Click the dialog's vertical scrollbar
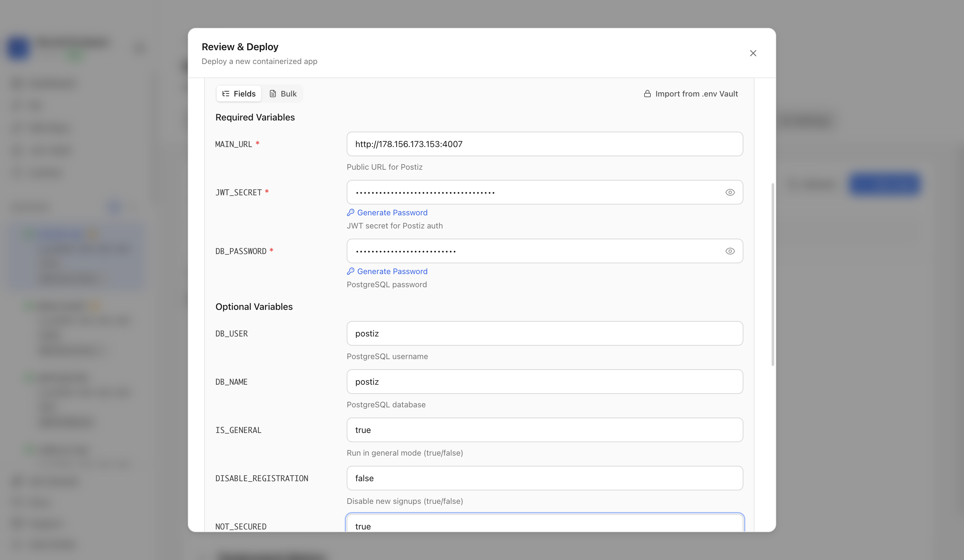The image size is (964, 560). point(773,274)
